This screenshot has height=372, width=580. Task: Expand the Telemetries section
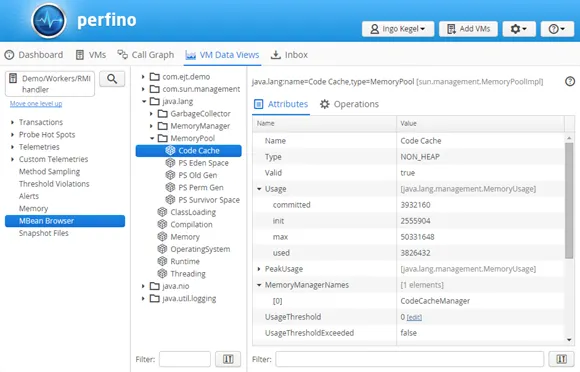[12, 147]
